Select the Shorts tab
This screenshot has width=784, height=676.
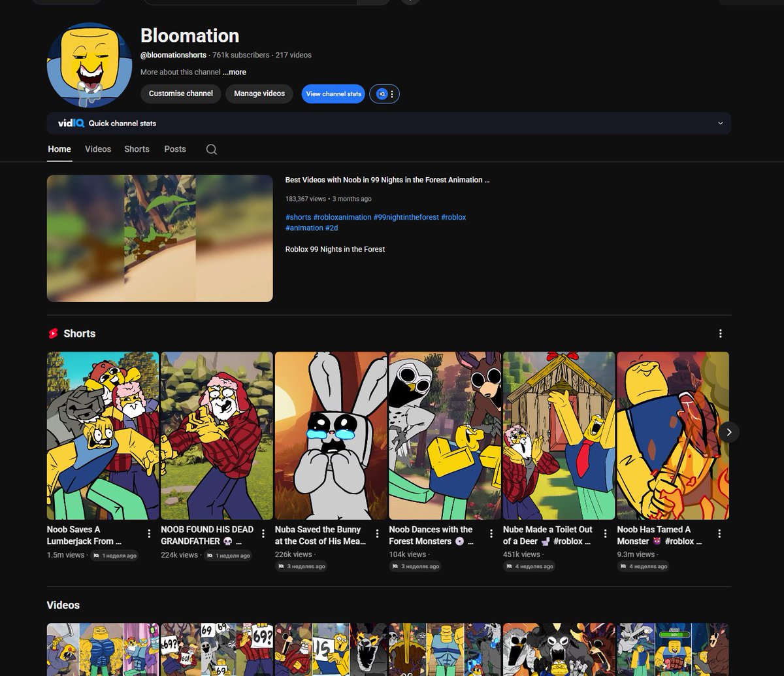tap(137, 149)
